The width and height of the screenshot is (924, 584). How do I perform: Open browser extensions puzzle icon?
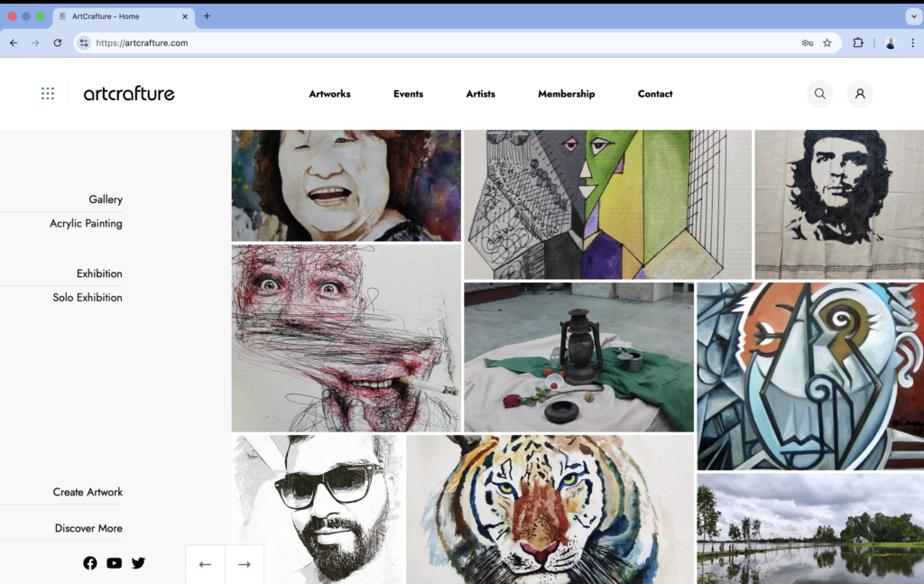[858, 42]
